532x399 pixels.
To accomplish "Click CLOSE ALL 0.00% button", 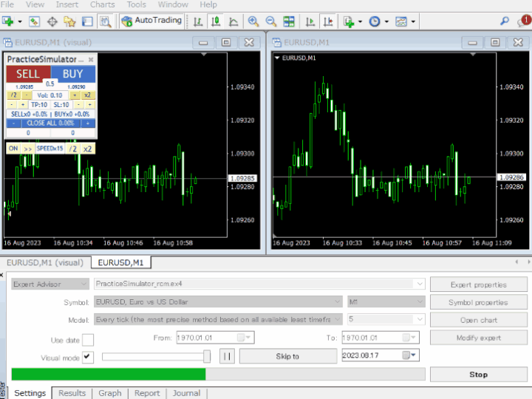I will point(50,123).
